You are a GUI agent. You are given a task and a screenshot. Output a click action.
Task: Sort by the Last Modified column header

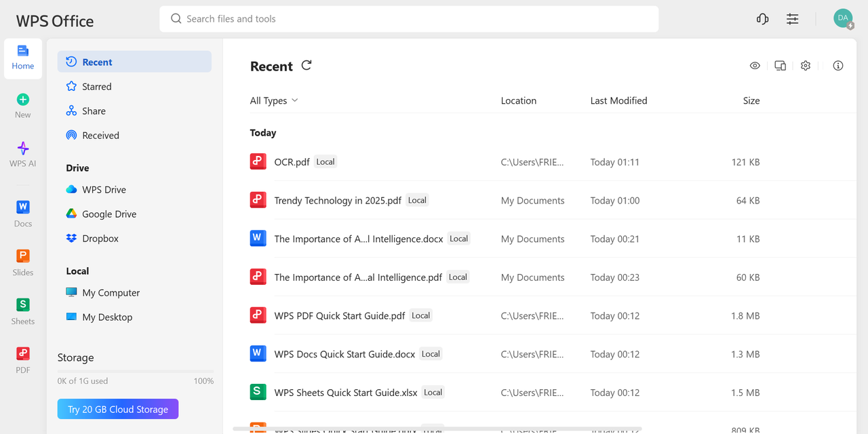click(618, 100)
